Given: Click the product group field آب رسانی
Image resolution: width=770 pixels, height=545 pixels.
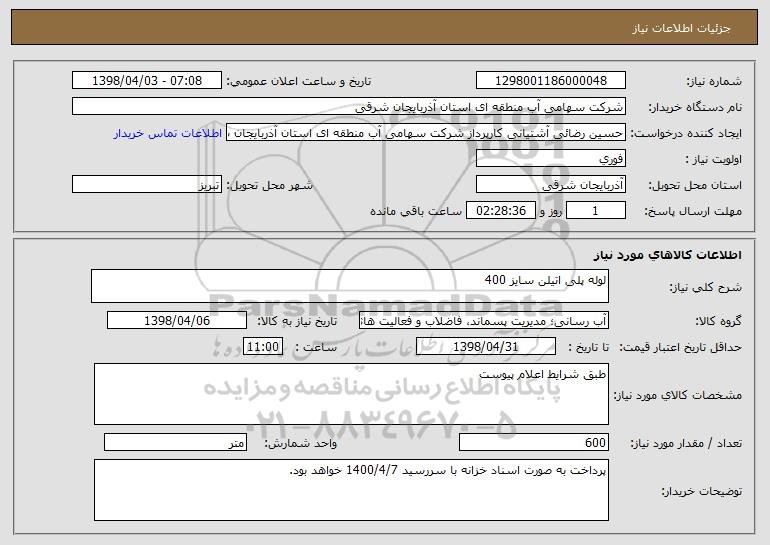Looking at the screenshot, I should [x=484, y=320].
